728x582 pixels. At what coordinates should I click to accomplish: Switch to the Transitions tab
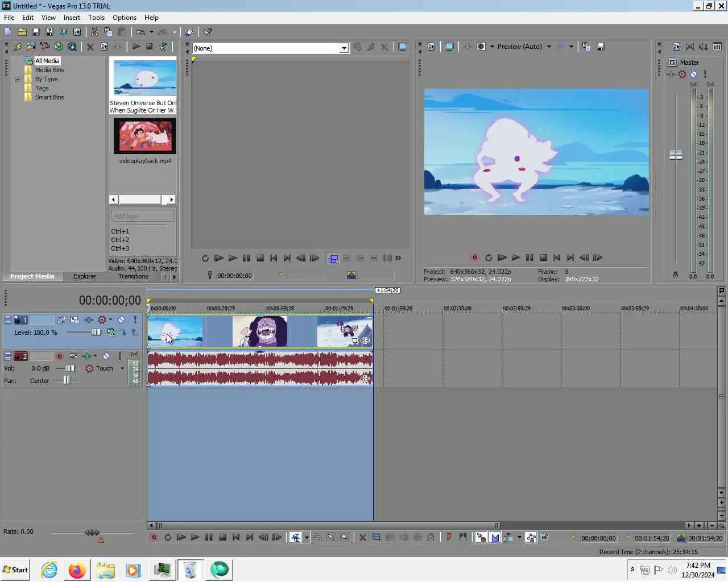coord(133,276)
